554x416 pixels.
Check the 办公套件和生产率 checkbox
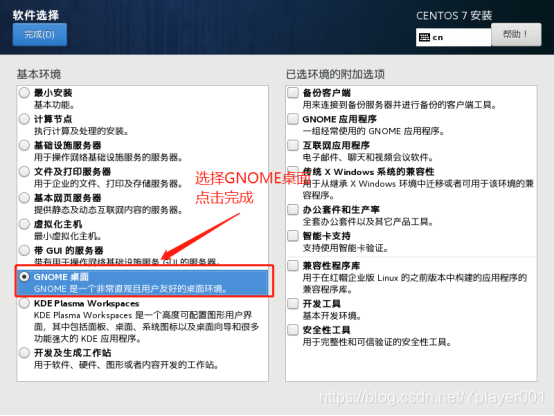(293, 210)
